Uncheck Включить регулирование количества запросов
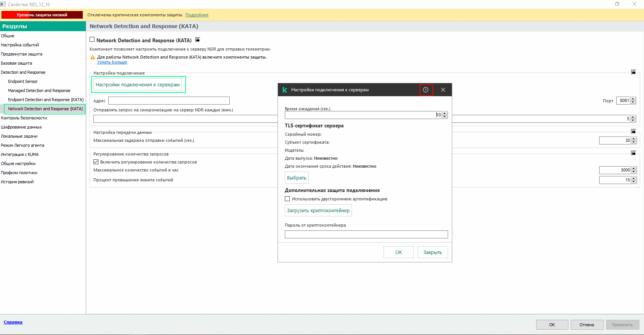This screenshot has width=644, height=335. point(96,162)
